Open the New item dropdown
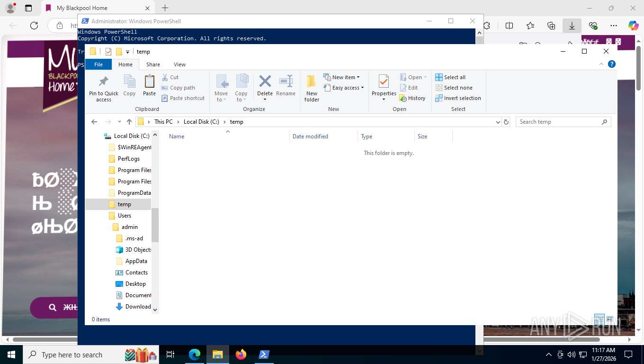 [342, 77]
